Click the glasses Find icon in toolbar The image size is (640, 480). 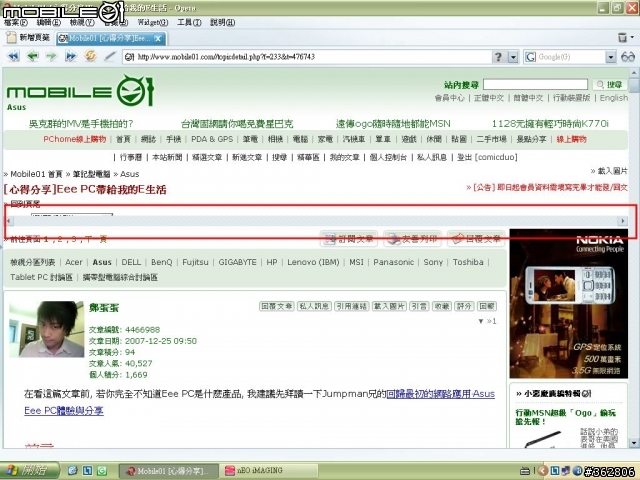click(x=628, y=57)
